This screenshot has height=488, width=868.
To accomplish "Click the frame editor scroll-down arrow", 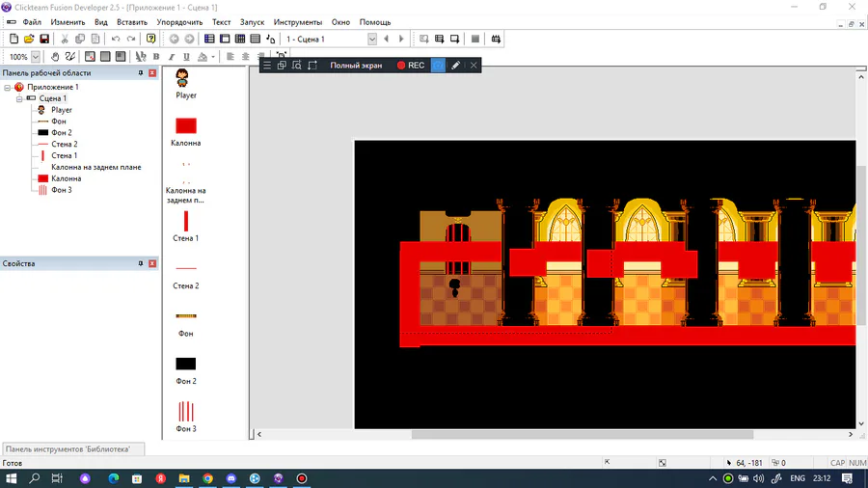I will tap(861, 424).
